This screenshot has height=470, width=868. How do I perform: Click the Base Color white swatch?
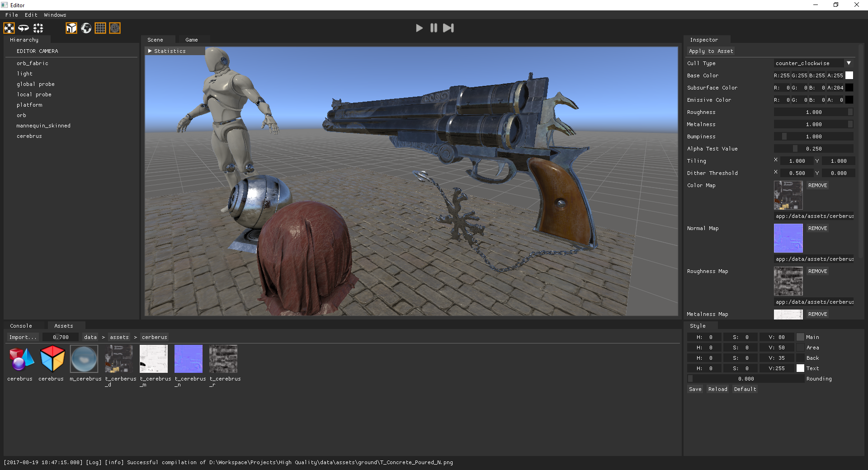click(849, 75)
